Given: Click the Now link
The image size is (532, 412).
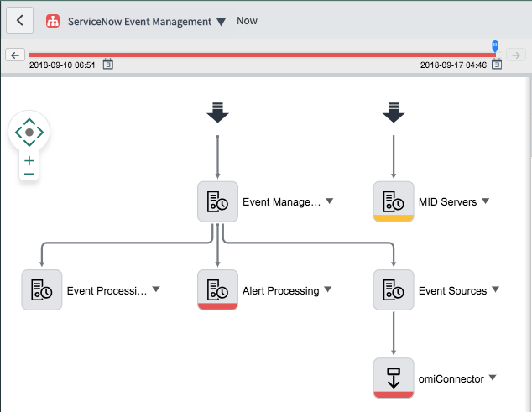Looking at the screenshot, I should (x=247, y=21).
